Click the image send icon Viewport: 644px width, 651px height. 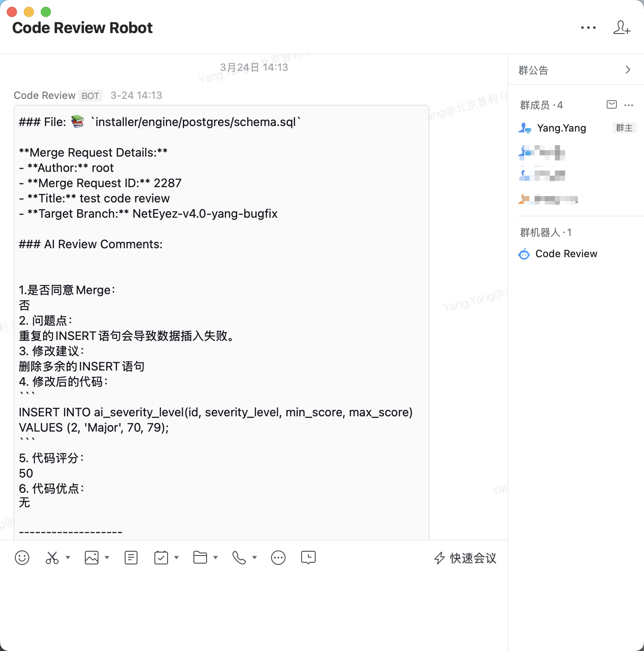tap(92, 557)
